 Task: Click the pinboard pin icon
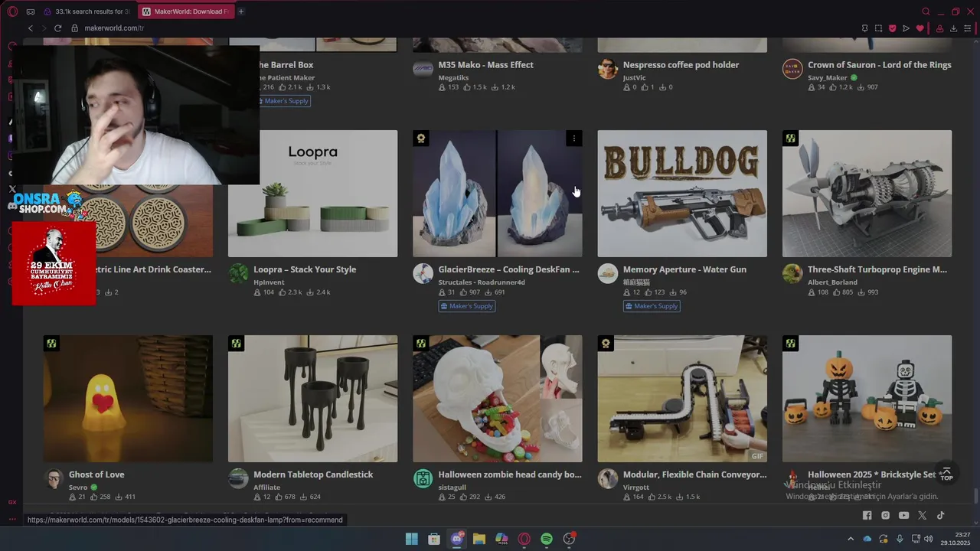[864, 28]
